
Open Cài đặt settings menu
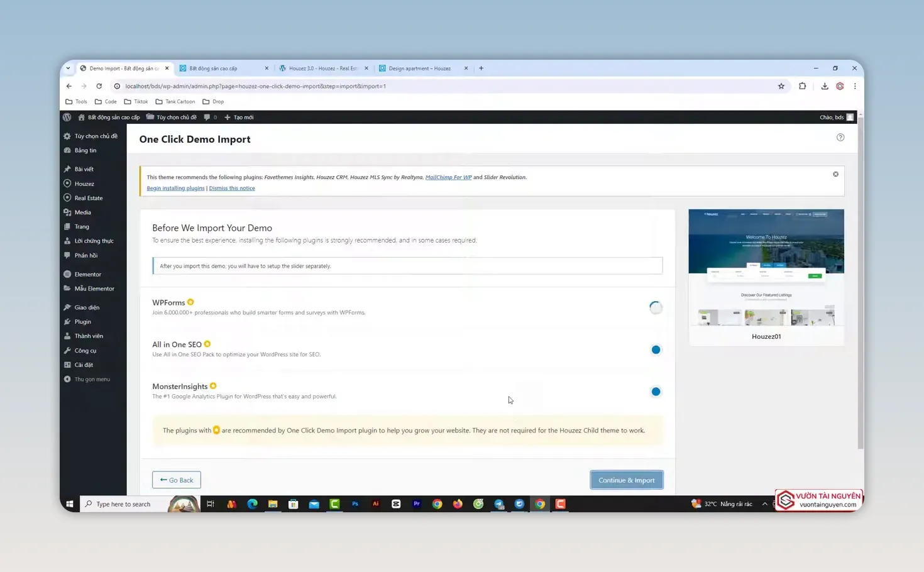pyautogui.click(x=93, y=365)
